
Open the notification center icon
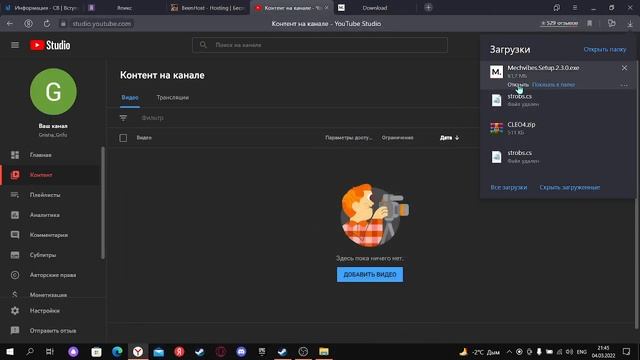627,351
